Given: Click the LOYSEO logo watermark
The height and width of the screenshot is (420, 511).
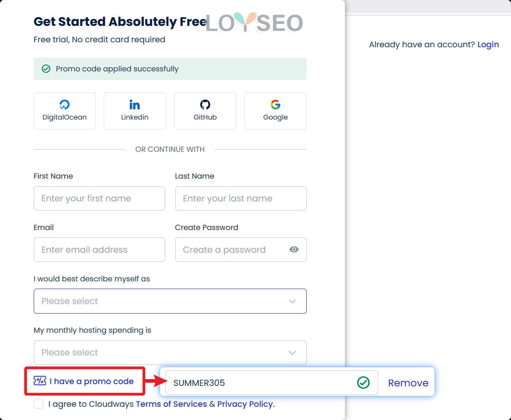Looking at the screenshot, I should coord(254,23).
